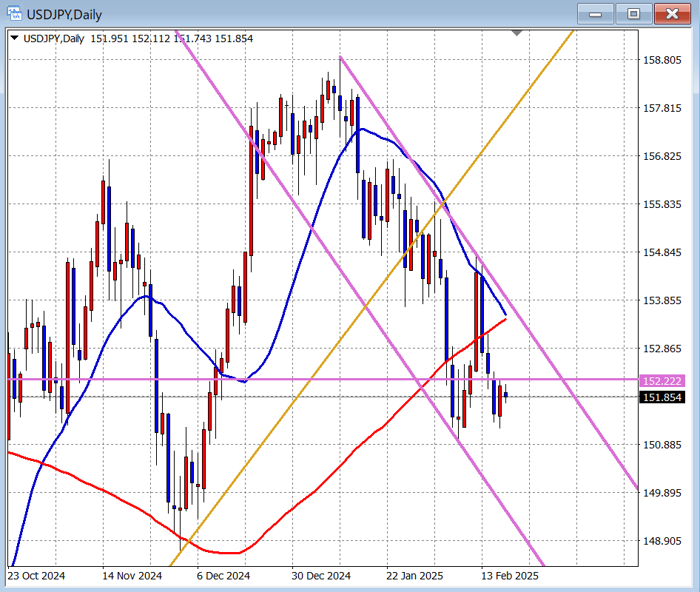The image size is (700, 592).
Task: Click the current price 151.854 label
Action: pyautogui.click(x=662, y=397)
